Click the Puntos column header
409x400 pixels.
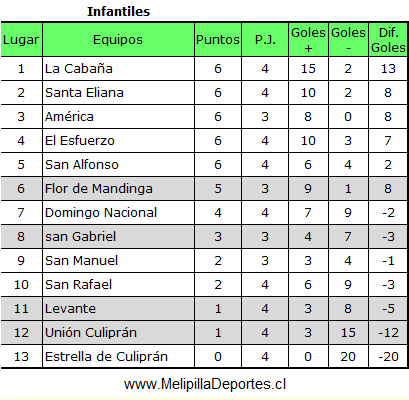[218, 40]
